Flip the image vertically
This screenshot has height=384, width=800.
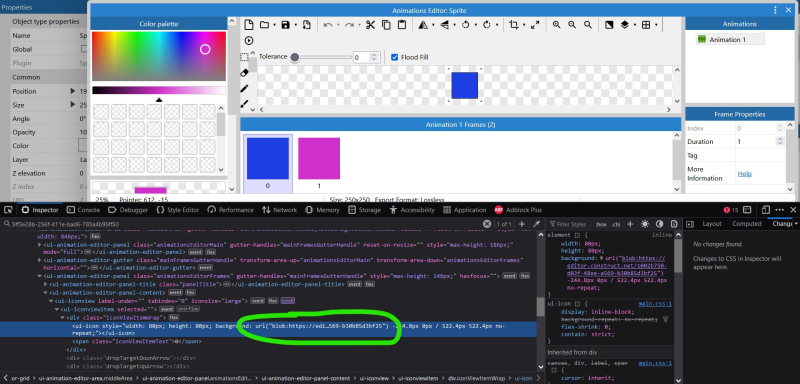click(444, 25)
